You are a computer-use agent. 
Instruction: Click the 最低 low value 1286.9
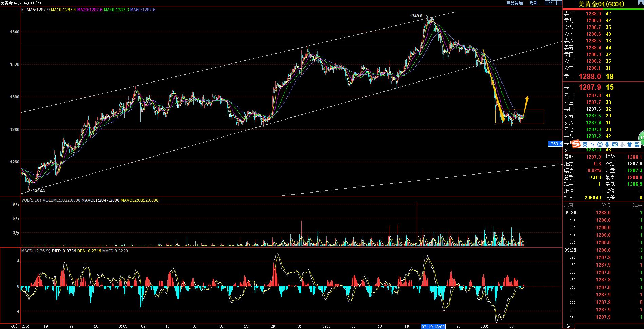[x=635, y=184]
